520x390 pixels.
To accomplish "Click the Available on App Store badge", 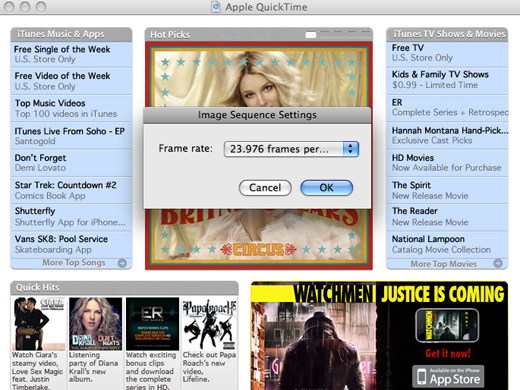I will [x=448, y=376].
